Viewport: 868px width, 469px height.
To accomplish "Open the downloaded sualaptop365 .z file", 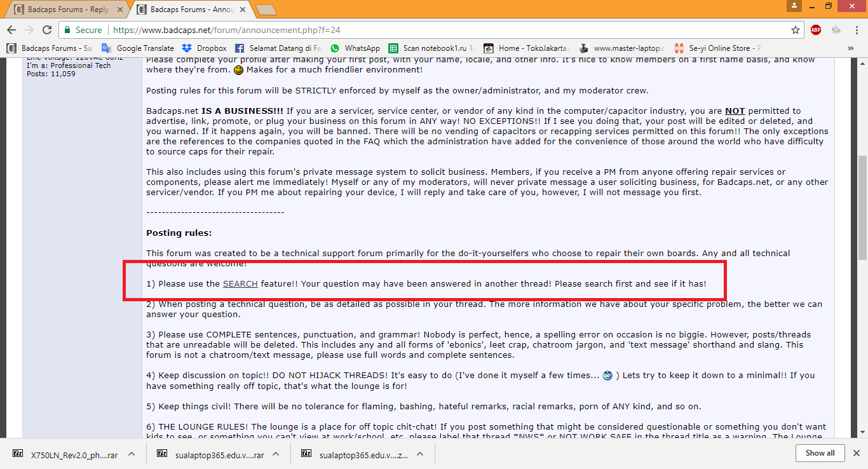I will pyautogui.click(x=355, y=454).
